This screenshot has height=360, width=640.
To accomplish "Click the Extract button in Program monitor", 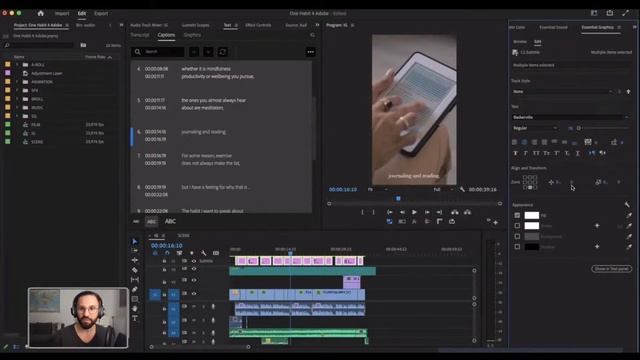I will coord(467,212).
